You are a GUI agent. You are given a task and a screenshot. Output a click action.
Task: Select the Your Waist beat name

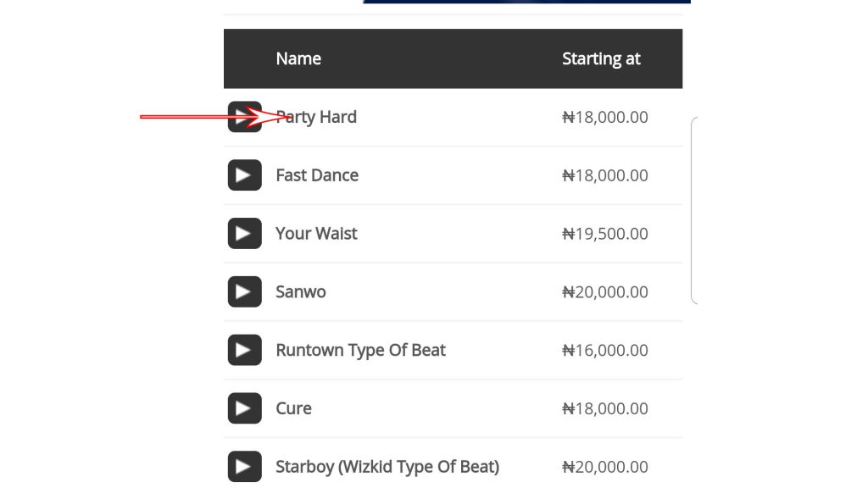tap(316, 234)
